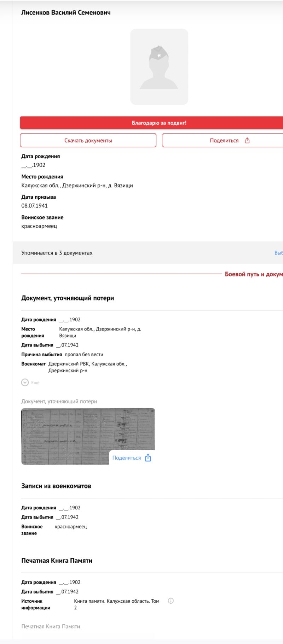Click the "Записи из военкоматов" section heading

point(56,486)
